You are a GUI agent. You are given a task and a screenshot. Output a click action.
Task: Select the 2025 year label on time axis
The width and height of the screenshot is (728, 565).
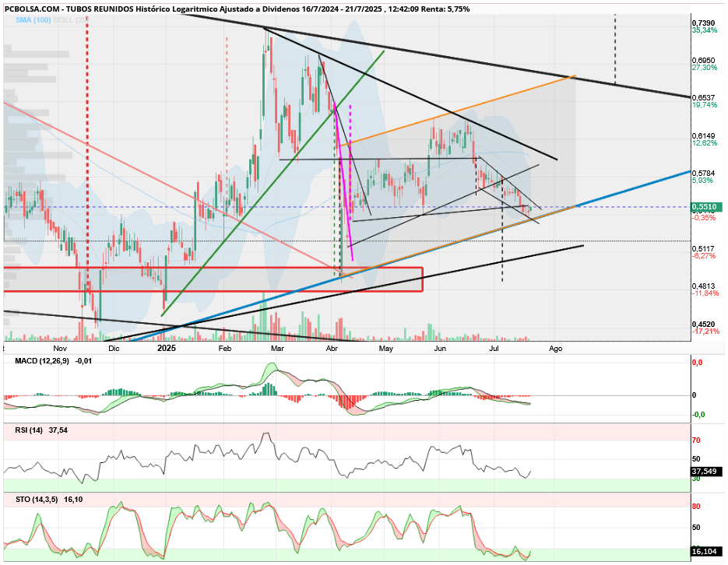pos(167,348)
